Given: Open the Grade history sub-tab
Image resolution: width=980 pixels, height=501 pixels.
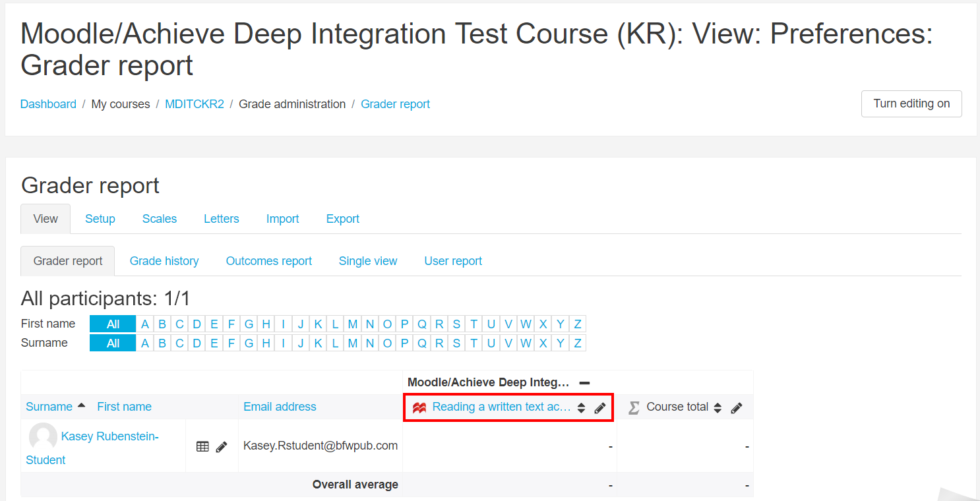Looking at the screenshot, I should [x=164, y=261].
